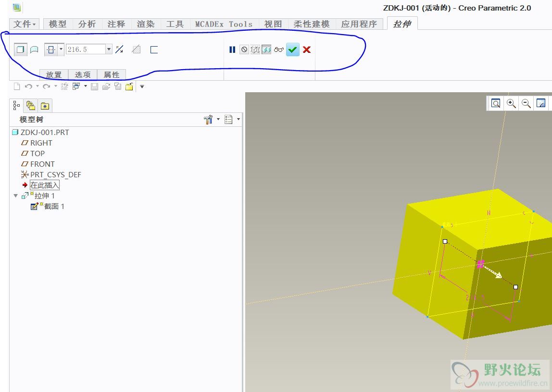
Task: Open the windows switcher dropdown arrow
Action: 86,86
